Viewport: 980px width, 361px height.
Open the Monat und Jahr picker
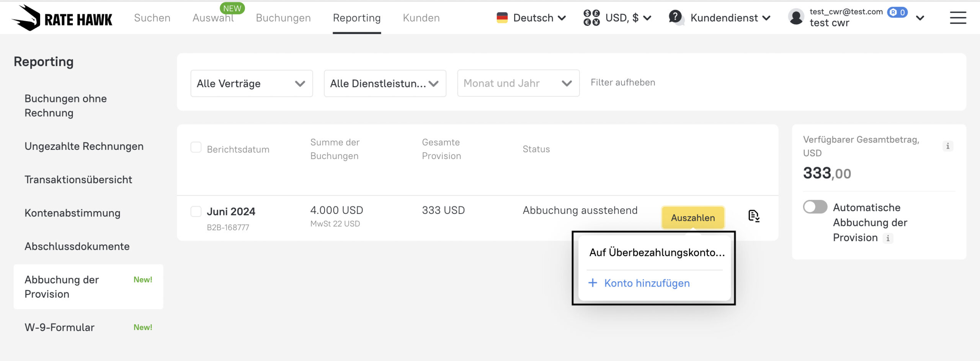(518, 83)
